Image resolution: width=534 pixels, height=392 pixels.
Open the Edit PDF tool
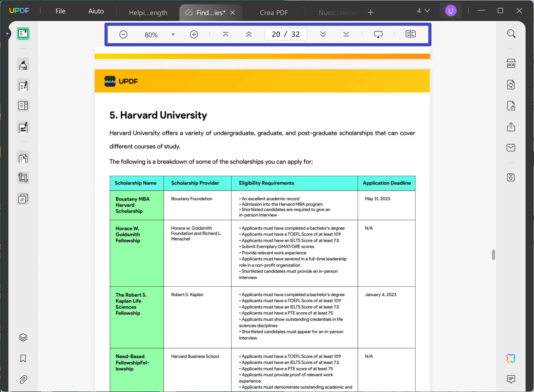(x=23, y=85)
